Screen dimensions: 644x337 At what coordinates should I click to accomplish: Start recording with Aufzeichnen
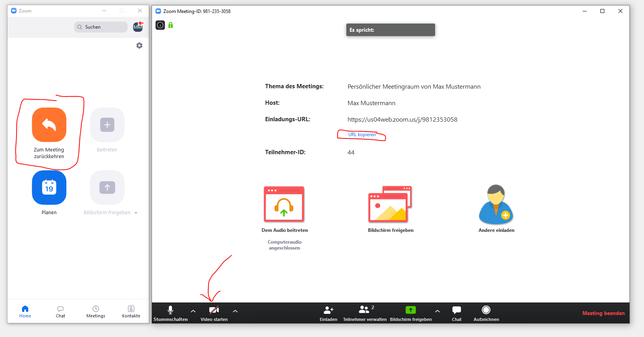click(486, 313)
